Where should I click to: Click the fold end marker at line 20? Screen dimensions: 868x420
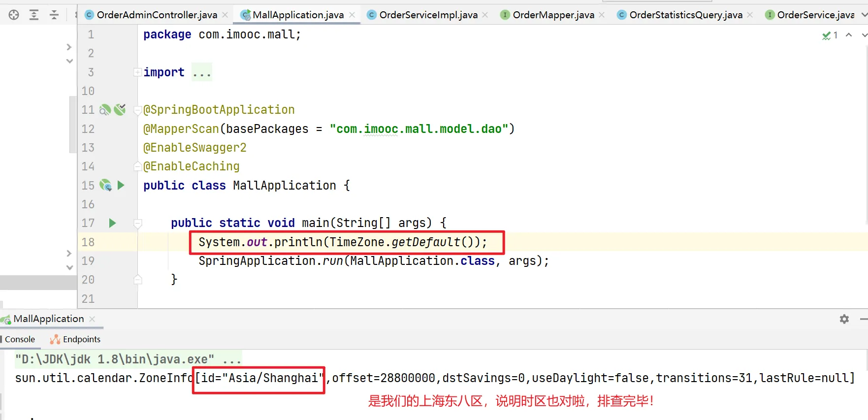[138, 280]
